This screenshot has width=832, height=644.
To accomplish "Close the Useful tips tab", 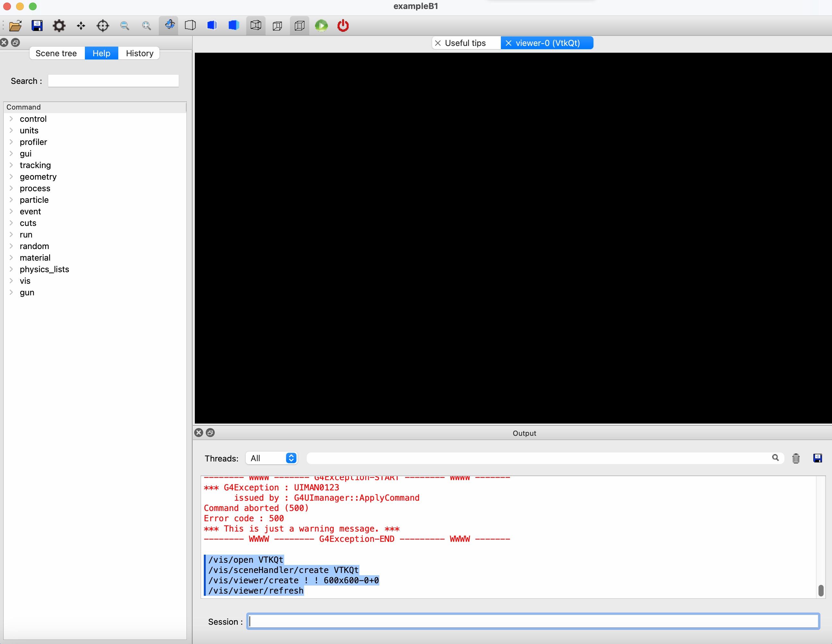I will [438, 43].
